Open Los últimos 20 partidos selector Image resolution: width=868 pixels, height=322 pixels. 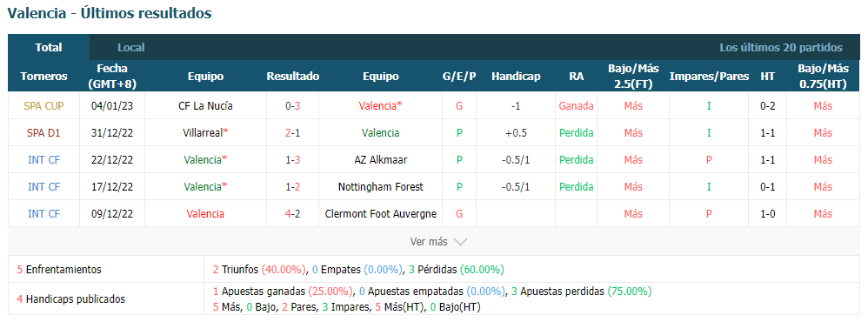click(780, 48)
